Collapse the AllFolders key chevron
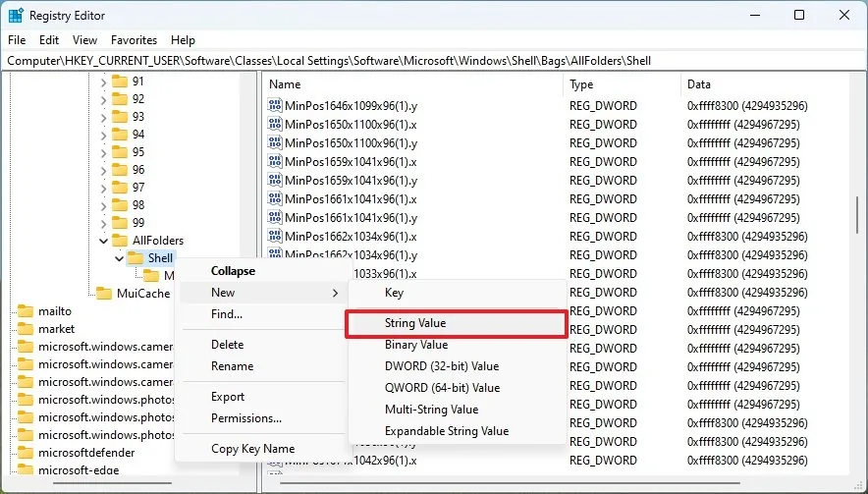Viewport: 868px width, 494px height. (103, 241)
